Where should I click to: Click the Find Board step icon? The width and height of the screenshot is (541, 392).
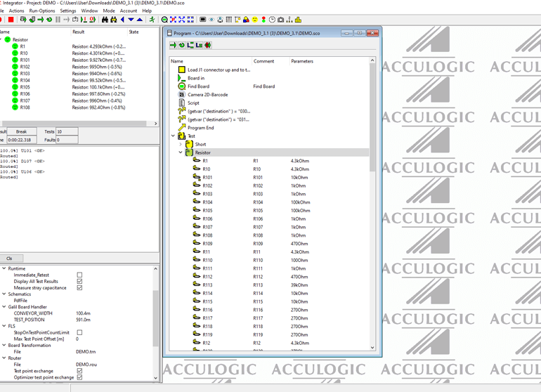pyautogui.click(x=182, y=86)
